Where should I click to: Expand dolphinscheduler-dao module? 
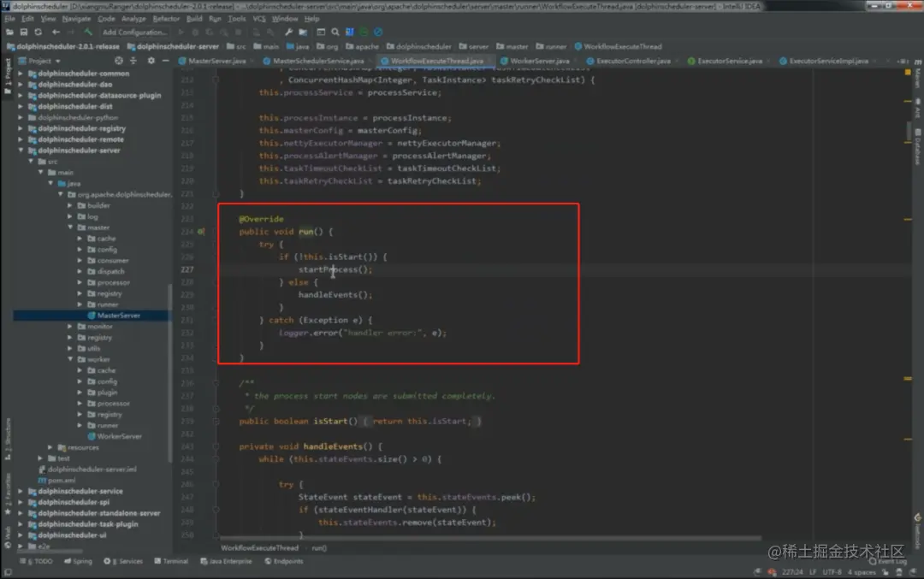(x=21, y=85)
